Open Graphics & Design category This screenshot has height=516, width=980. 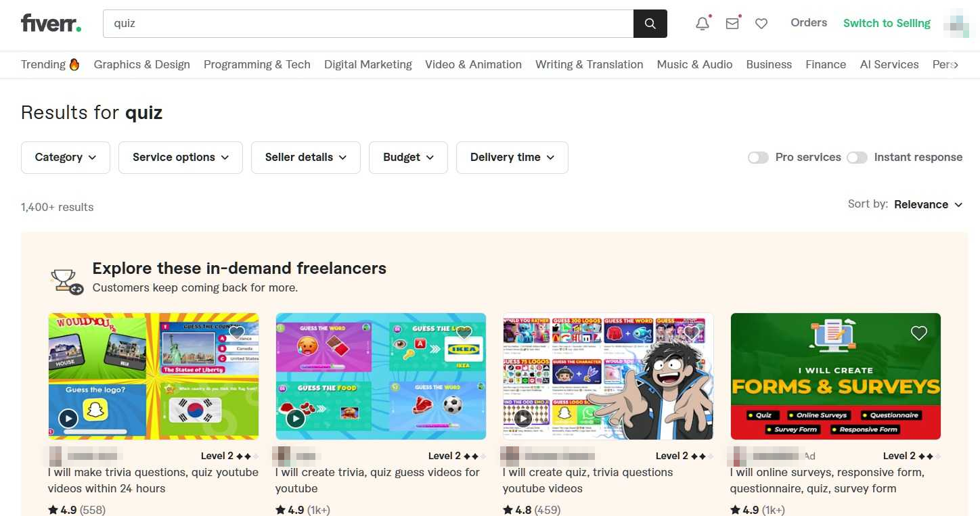141,65
